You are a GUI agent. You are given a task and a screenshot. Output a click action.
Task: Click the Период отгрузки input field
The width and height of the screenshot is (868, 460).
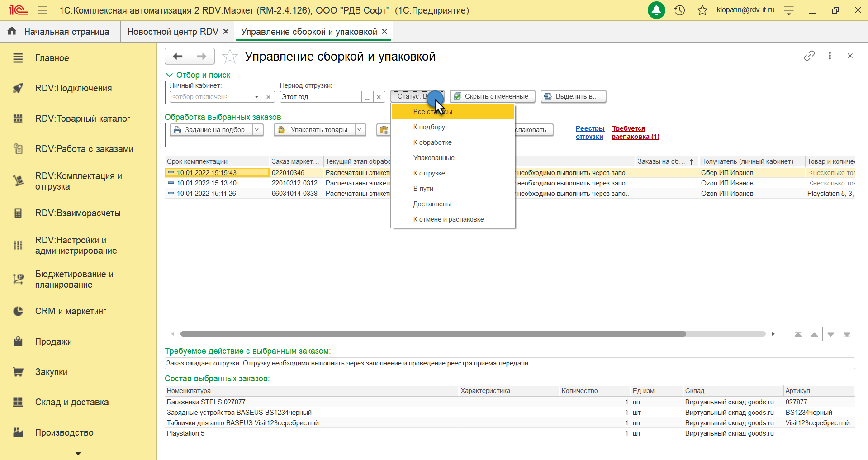[320, 97]
